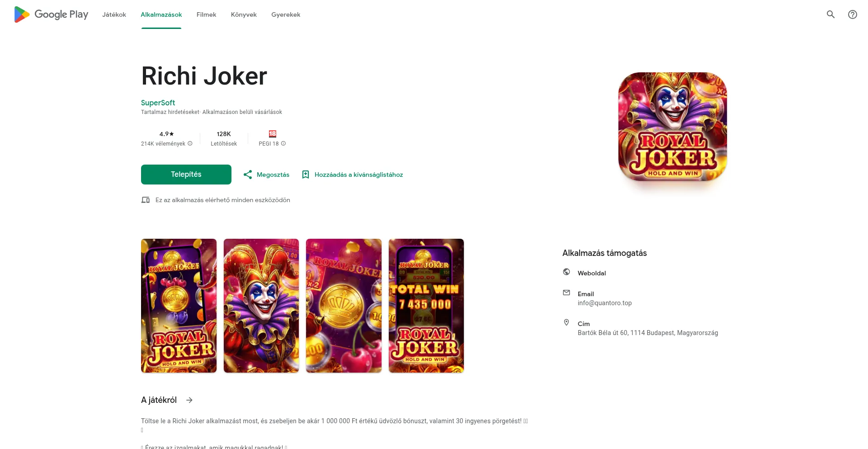Click the green Telepítés button
The image size is (868, 449).
[186, 175]
